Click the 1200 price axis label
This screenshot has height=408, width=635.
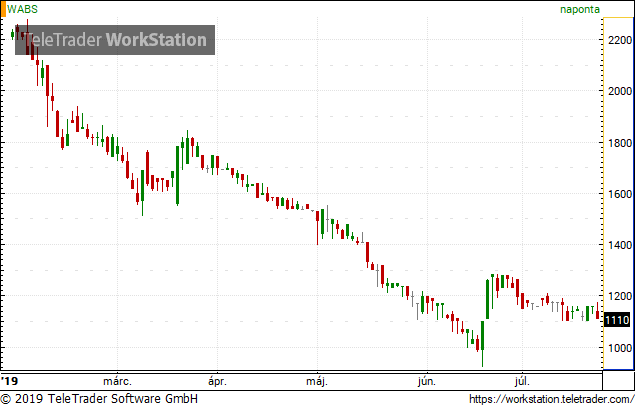[620, 296]
